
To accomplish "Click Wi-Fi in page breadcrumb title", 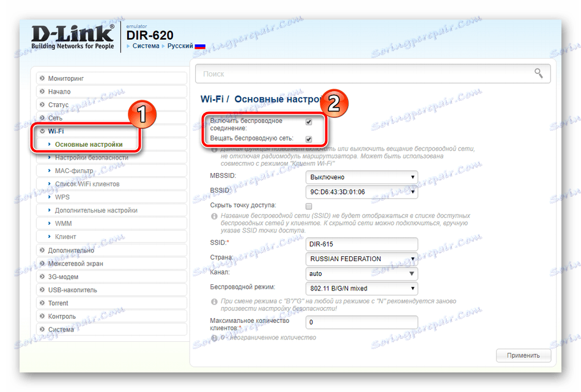I will coord(212,99).
